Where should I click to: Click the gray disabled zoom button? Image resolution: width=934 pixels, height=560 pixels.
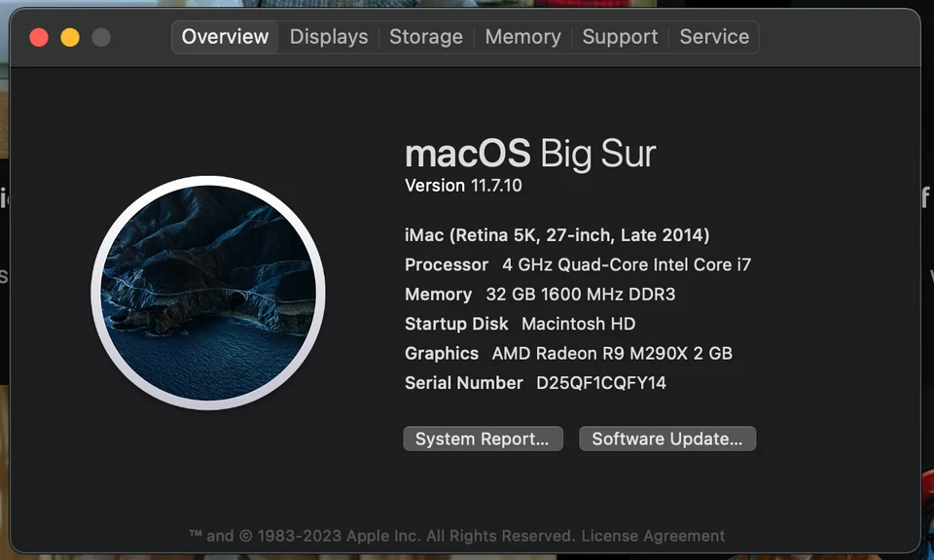(x=101, y=38)
